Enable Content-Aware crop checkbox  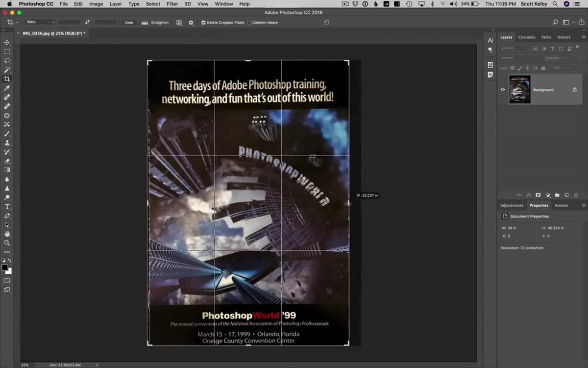coord(249,23)
